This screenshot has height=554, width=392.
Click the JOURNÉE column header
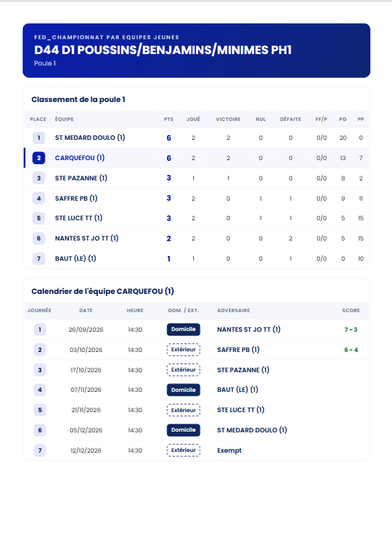[40, 310]
